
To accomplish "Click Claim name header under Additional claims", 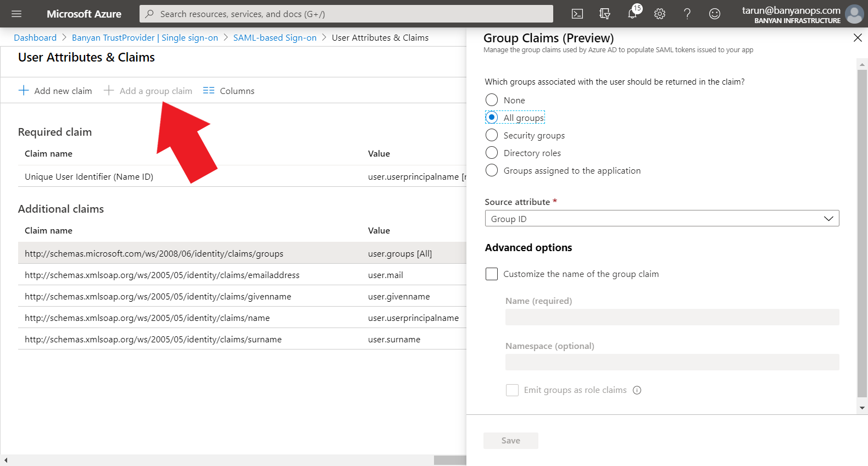I will [48, 230].
